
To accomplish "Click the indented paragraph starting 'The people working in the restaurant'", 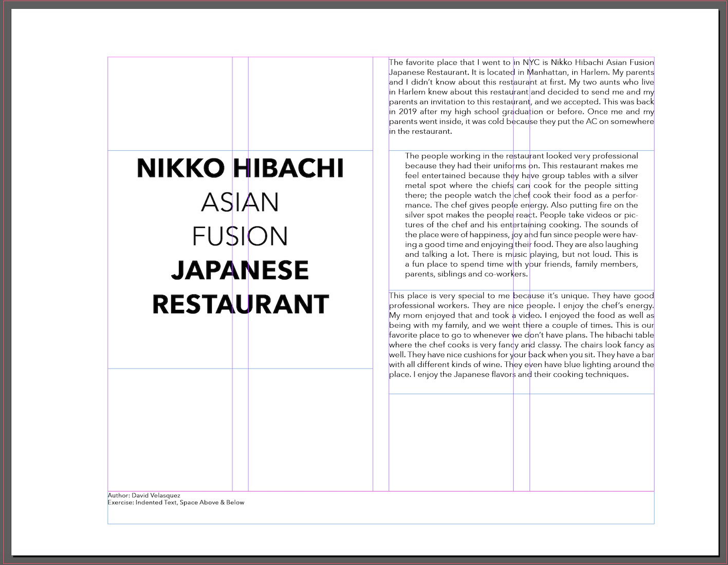I will coord(521,215).
